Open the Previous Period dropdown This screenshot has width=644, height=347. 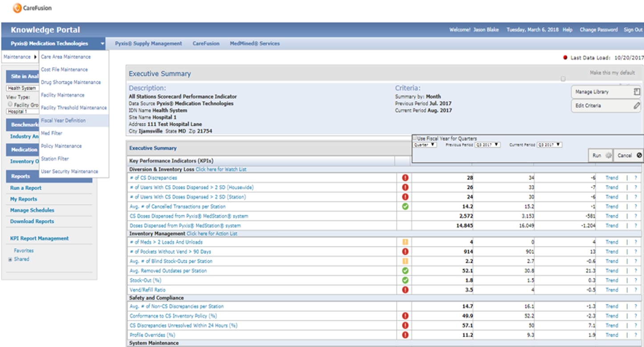(x=487, y=145)
